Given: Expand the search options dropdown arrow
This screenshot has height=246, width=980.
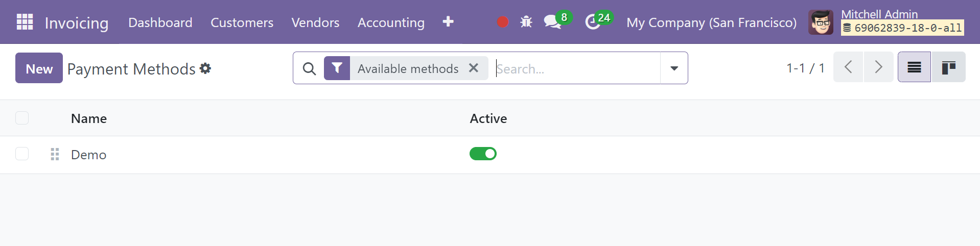Looking at the screenshot, I should pos(674,68).
